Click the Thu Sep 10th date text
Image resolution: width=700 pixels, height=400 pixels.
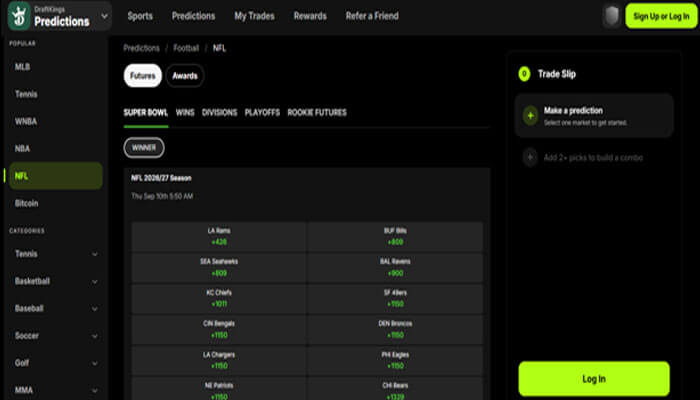(x=162, y=196)
